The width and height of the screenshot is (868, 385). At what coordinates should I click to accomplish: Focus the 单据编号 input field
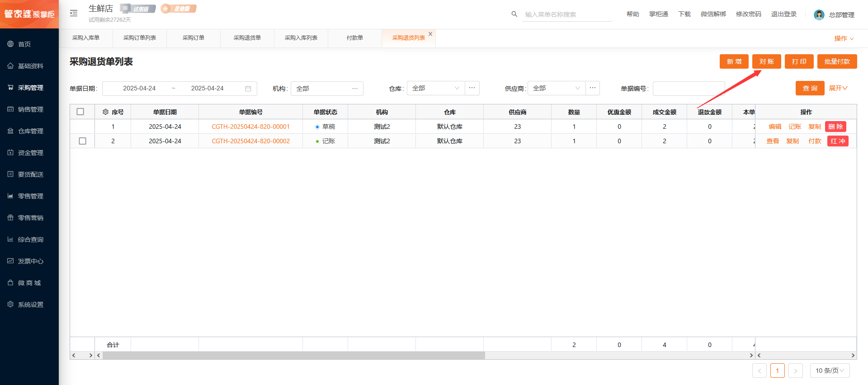pyautogui.click(x=689, y=89)
